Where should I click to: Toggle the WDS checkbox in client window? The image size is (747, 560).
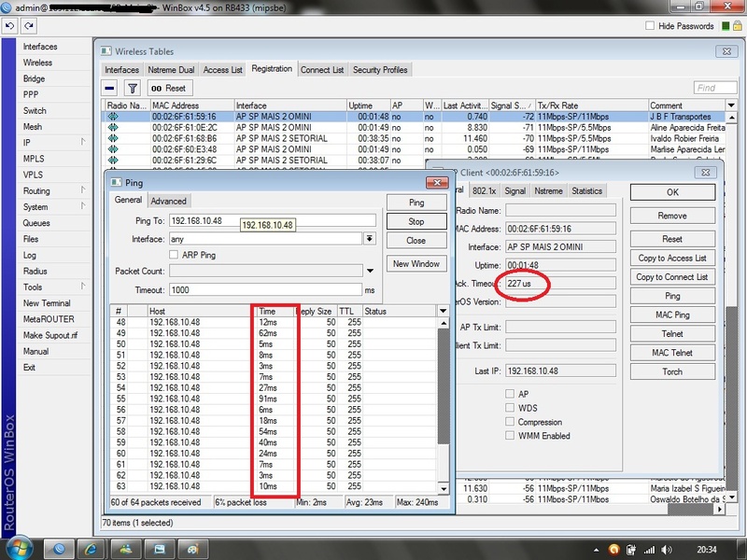pyautogui.click(x=510, y=408)
